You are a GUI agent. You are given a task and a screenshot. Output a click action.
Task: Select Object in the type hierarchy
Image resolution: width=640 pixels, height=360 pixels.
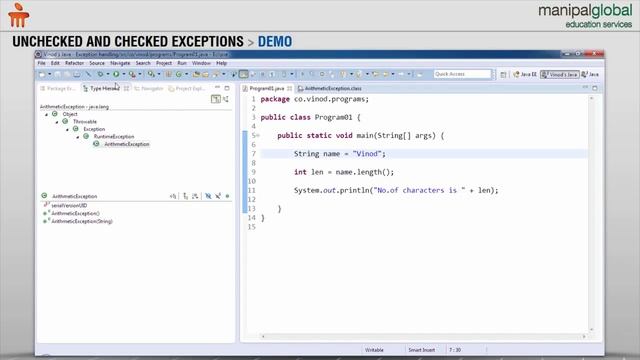pos(70,114)
